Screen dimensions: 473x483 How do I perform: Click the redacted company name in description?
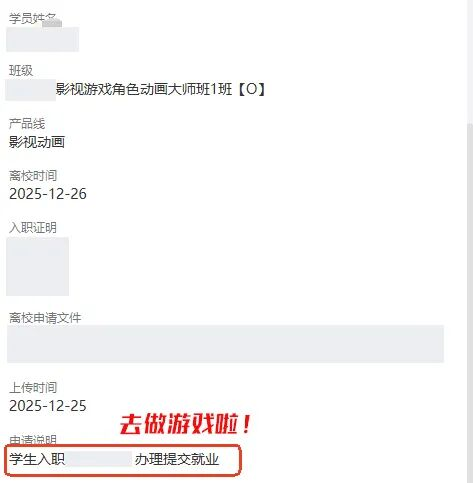99,459
